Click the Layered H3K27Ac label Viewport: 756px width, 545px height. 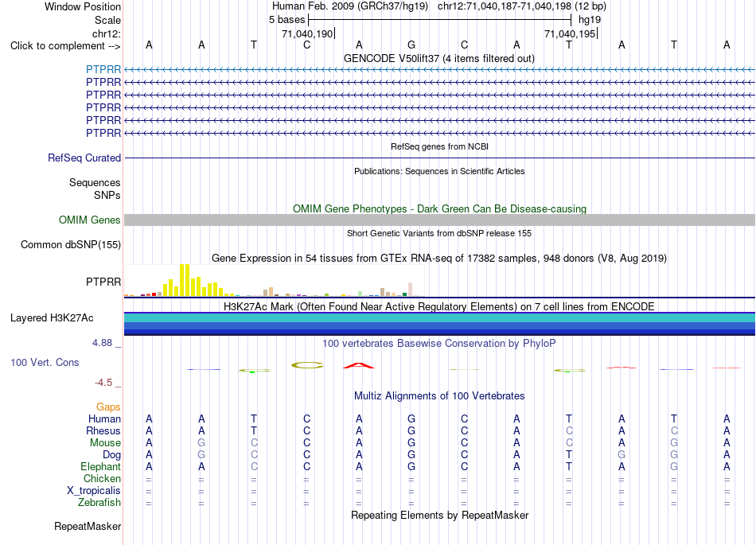[52, 318]
